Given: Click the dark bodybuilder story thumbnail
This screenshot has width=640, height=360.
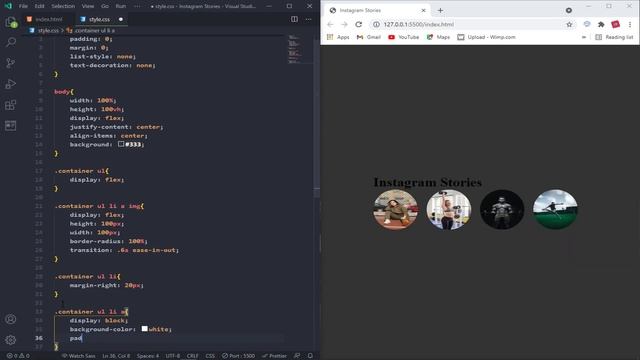Looking at the screenshot, I should coord(502,209).
